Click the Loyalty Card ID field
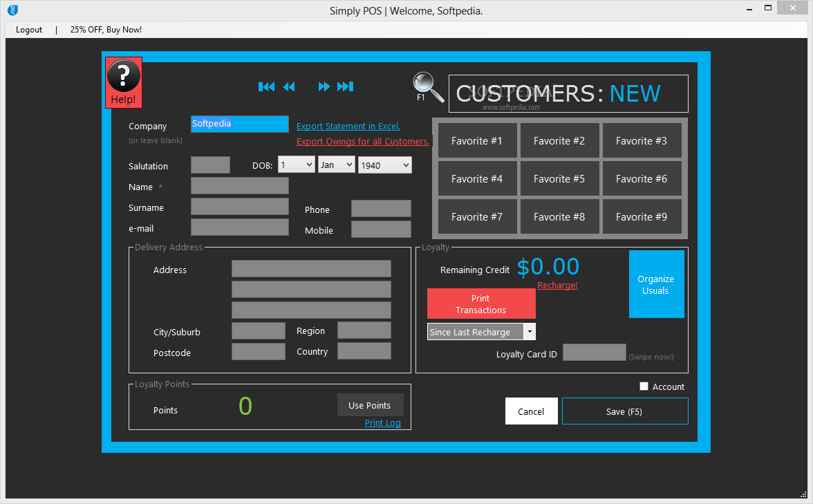813x504 pixels. click(x=595, y=353)
